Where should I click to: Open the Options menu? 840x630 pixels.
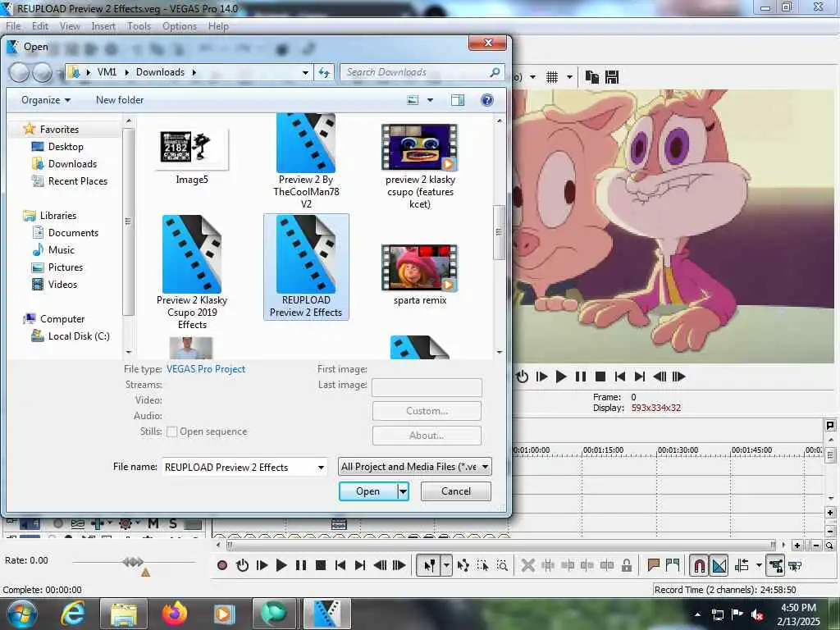180,26
